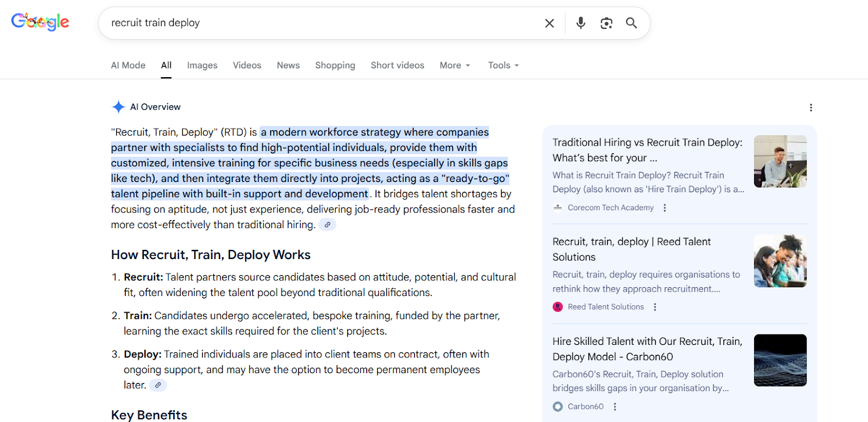
Task: Open Google Lens image search
Action: [606, 23]
